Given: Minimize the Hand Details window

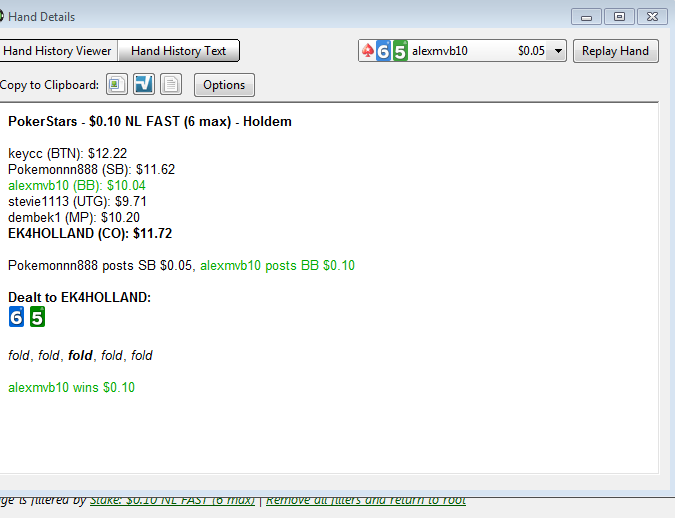Looking at the screenshot, I should [586, 17].
